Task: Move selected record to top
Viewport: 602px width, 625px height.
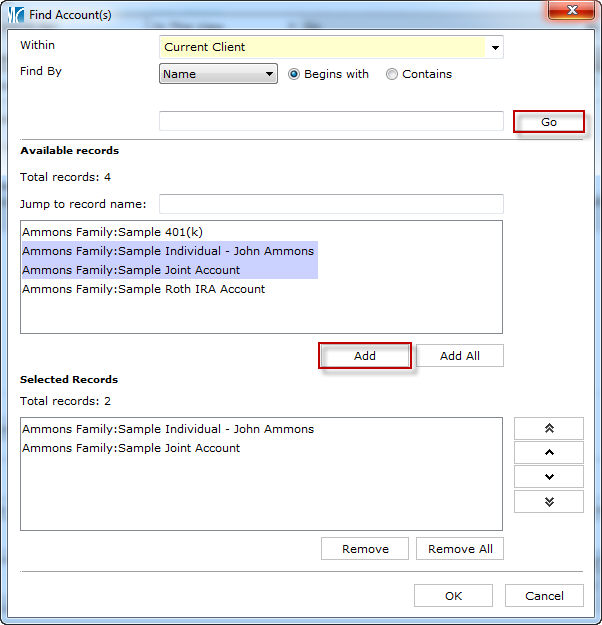Action: pyautogui.click(x=548, y=428)
